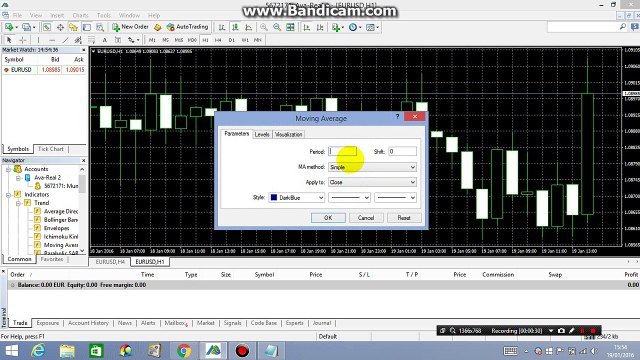Click the MetaEditor yellow book icon
The image size is (640, 360).
pyautogui.click(x=158, y=27)
